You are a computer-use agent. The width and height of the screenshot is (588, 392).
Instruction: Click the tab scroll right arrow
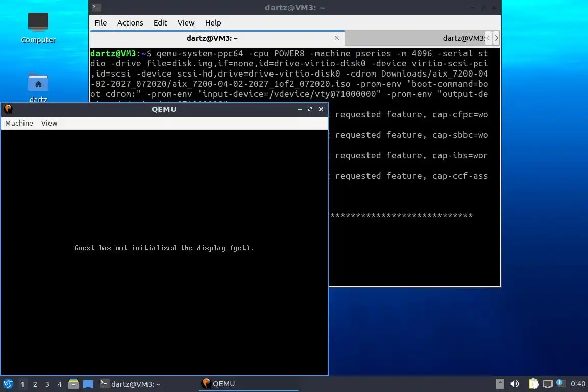pyautogui.click(x=496, y=38)
